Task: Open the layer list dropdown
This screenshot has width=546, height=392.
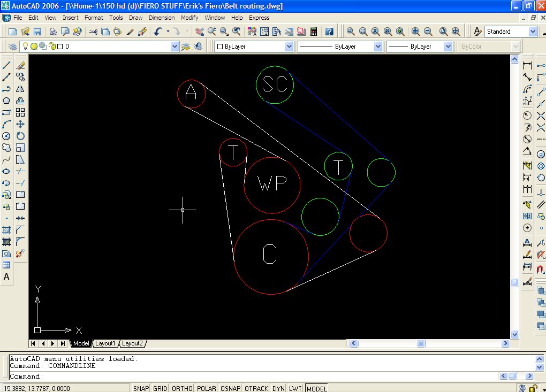Action: click(175, 47)
